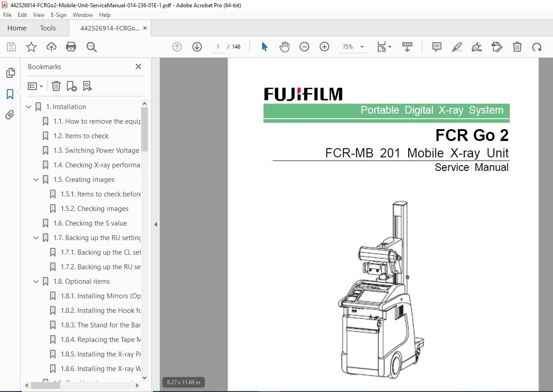Click the Add new bookmark icon
This screenshot has height=392, width=553.
pyautogui.click(x=72, y=86)
